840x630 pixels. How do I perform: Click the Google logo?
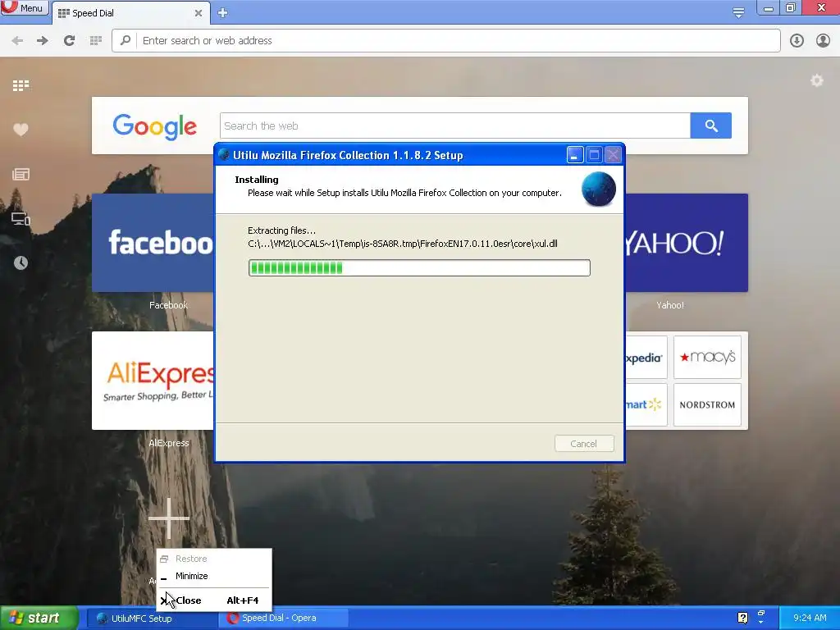[x=155, y=127]
